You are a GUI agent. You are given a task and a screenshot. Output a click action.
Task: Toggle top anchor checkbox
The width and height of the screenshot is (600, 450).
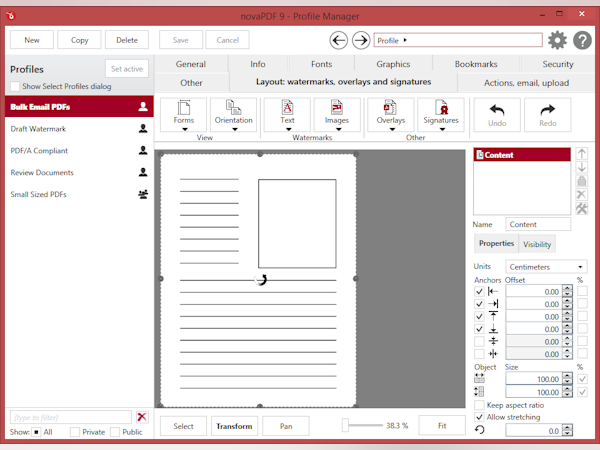[479, 316]
